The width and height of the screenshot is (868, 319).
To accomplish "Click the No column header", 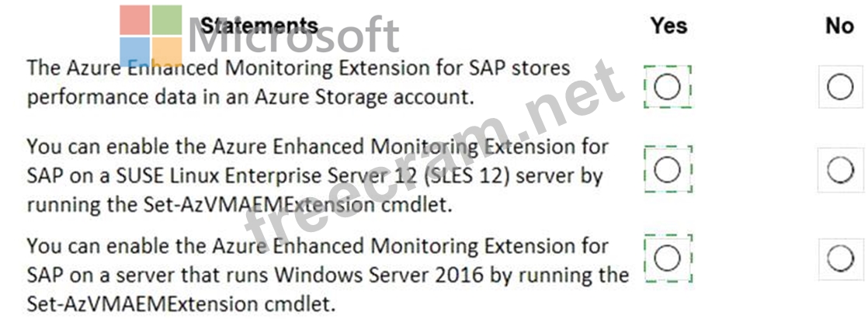I will pos(839,26).
